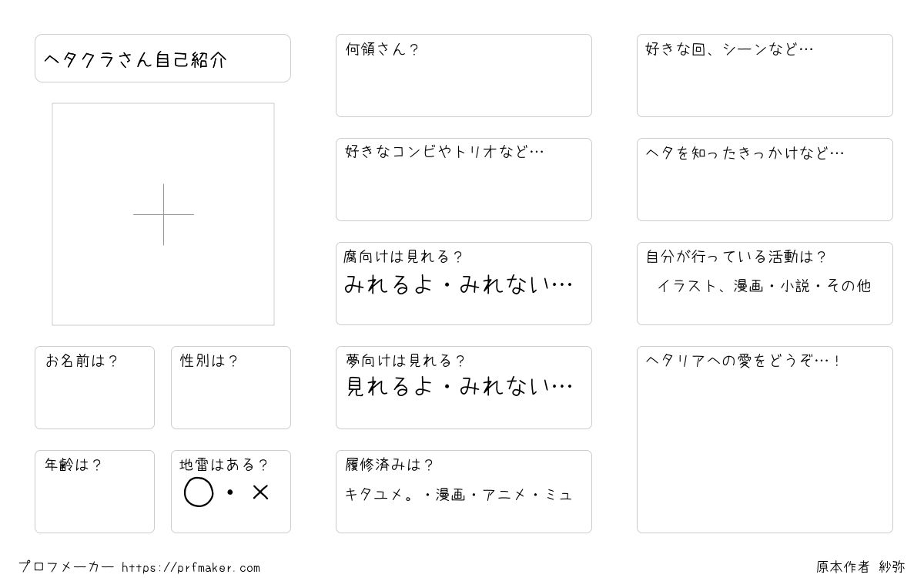Click the 好きな回、シーンなど box
This screenshot has height=578, width=924.
(765, 76)
